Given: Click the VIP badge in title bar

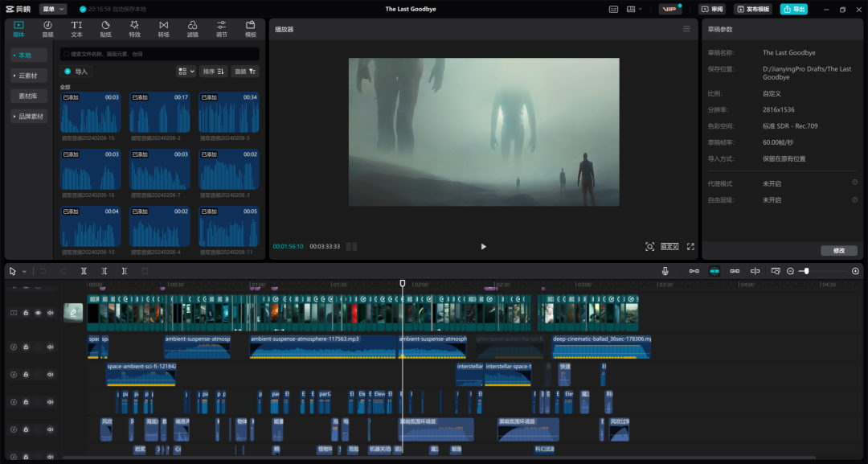Looking at the screenshot, I should [669, 10].
